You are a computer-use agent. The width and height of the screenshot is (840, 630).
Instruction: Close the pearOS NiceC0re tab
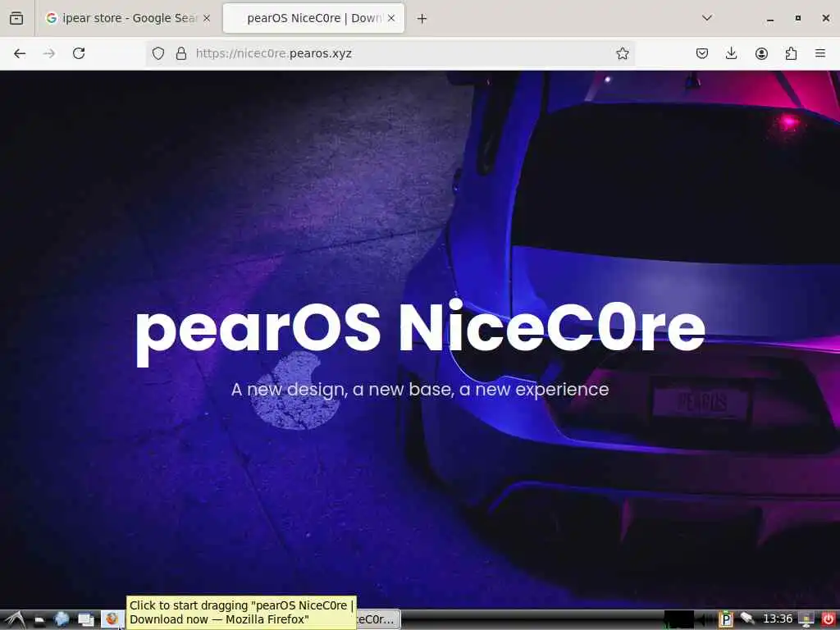click(x=391, y=18)
